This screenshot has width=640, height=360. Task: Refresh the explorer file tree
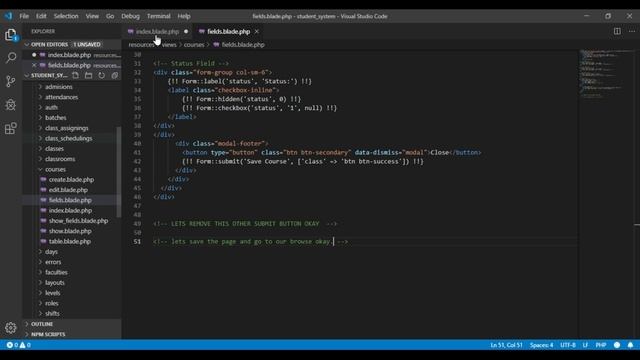(x=102, y=75)
